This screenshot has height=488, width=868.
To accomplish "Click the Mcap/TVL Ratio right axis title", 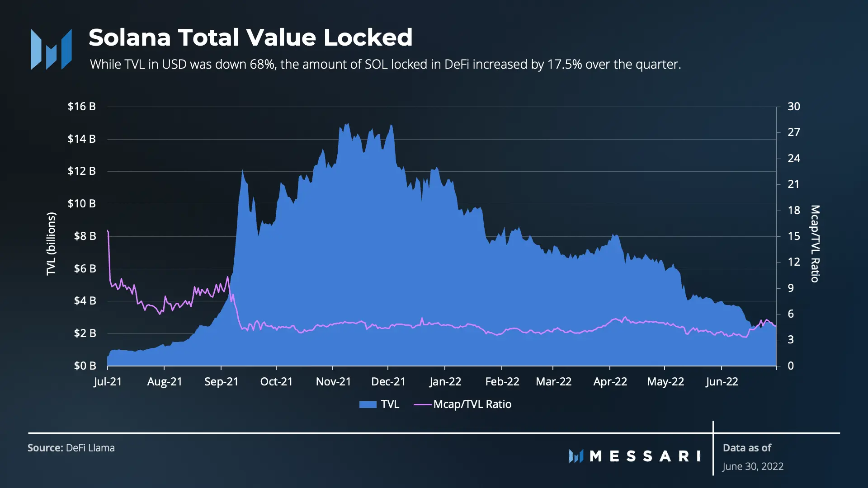I will click(x=815, y=244).
